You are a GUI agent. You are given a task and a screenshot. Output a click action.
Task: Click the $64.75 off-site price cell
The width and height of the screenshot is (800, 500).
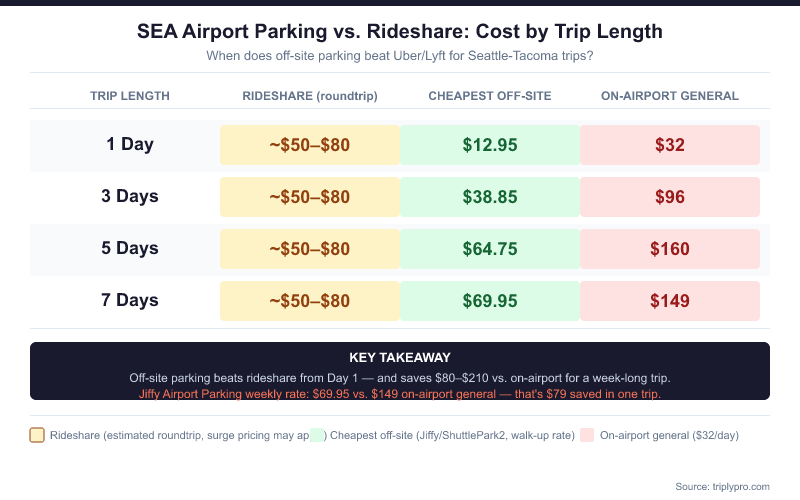pos(490,249)
